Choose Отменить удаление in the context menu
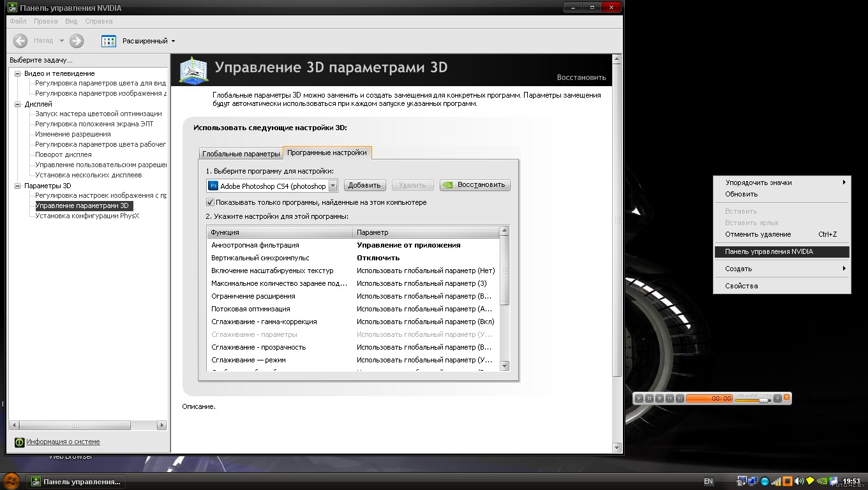The image size is (868, 490). point(782,234)
